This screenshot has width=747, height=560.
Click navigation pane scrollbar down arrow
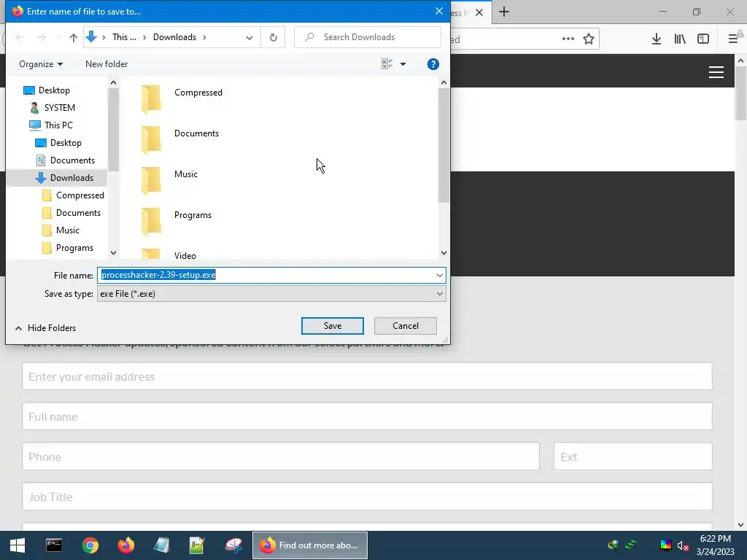pyautogui.click(x=113, y=253)
